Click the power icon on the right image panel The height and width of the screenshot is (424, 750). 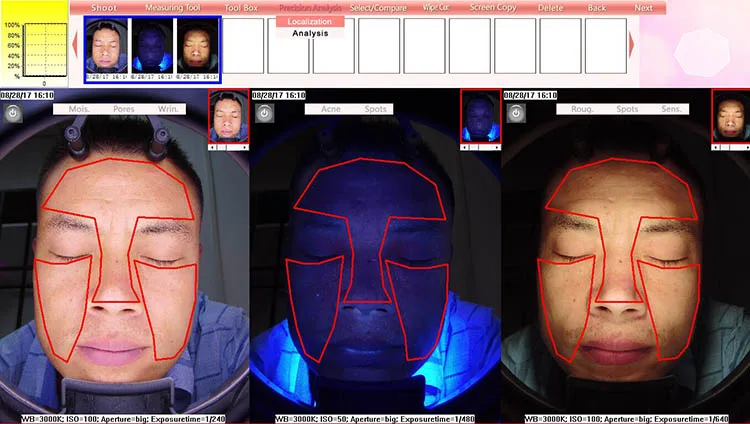516,112
